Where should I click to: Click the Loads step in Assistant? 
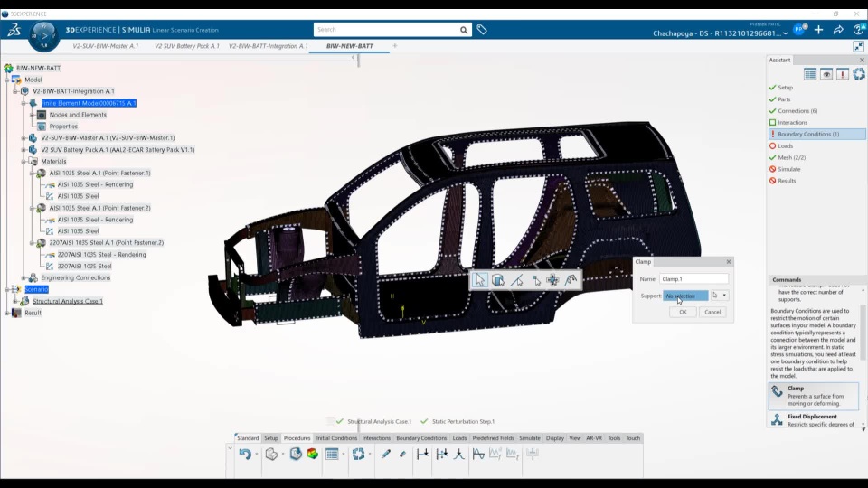pyautogui.click(x=785, y=146)
